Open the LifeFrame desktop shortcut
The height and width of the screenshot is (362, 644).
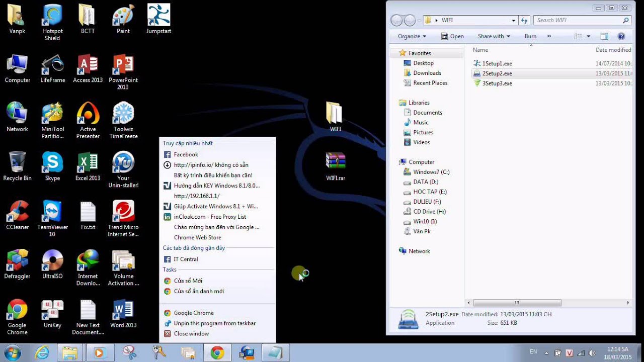click(x=52, y=68)
